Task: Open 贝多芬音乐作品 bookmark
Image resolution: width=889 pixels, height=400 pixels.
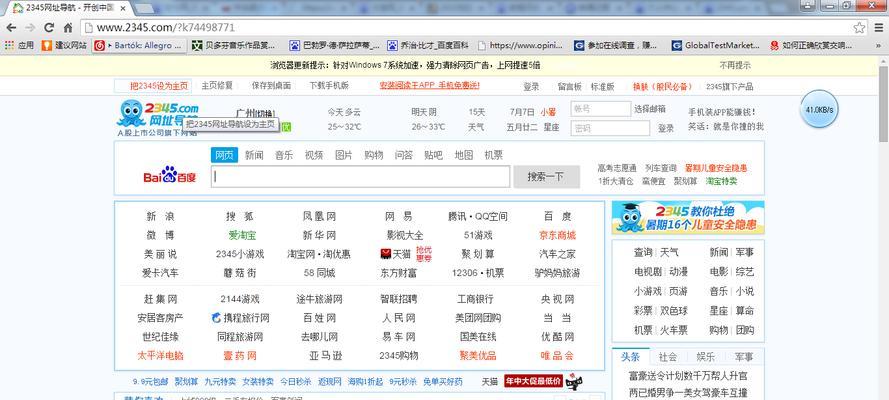Action: pos(234,45)
